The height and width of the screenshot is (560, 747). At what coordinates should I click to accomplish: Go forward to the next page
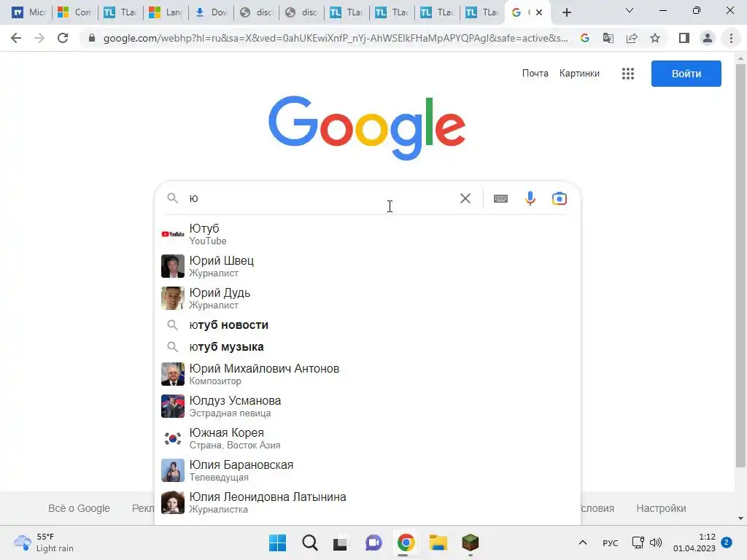coord(39,38)
